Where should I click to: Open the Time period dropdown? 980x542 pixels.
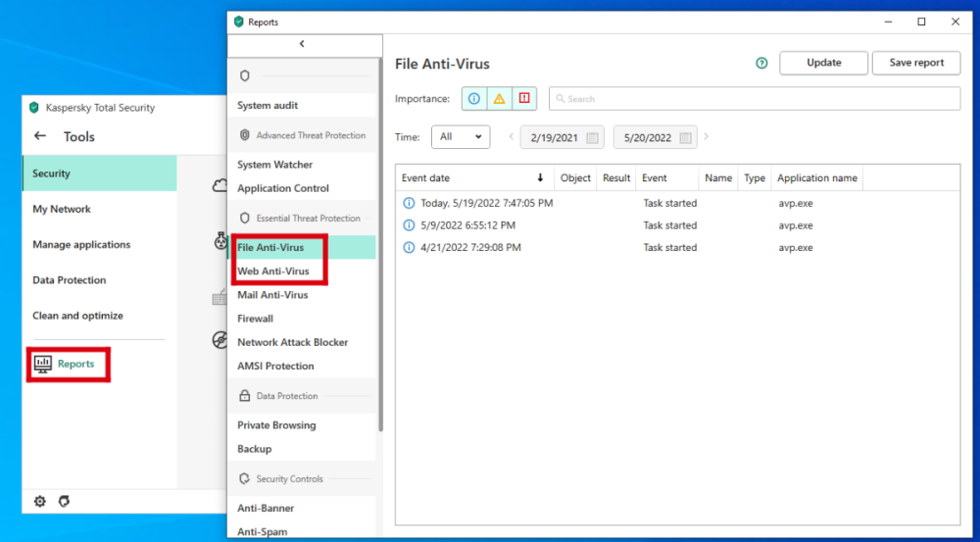click(x=461, y=137)
